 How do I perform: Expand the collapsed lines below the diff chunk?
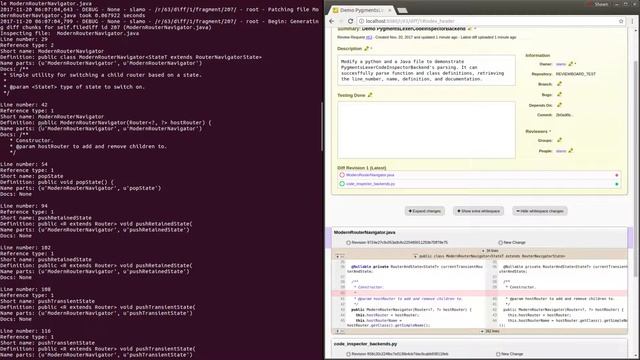click(490, 331)
